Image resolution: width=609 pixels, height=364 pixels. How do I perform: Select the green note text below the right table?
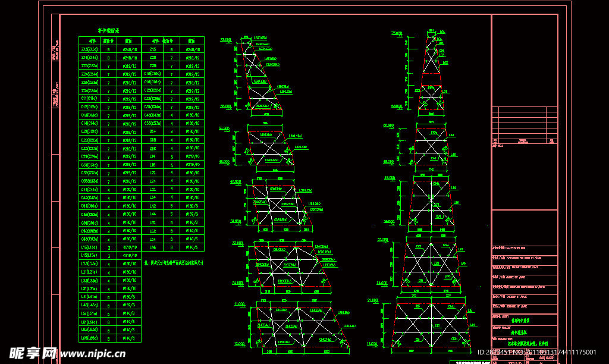click(x=174, y=262)
